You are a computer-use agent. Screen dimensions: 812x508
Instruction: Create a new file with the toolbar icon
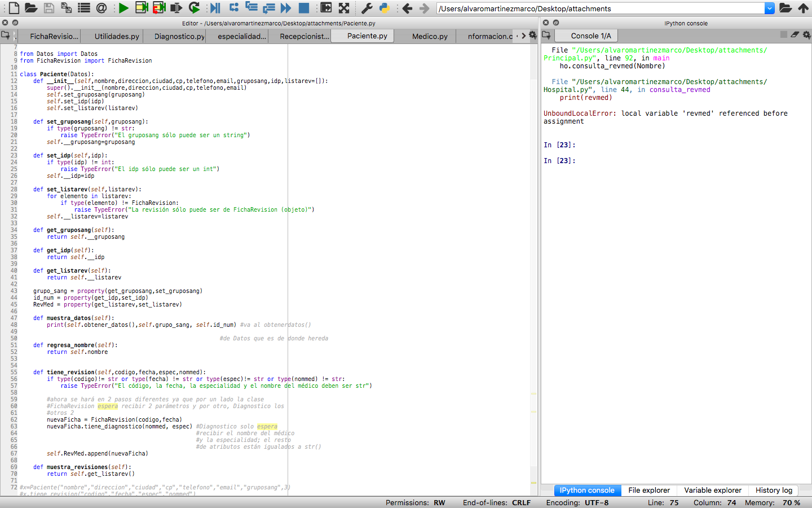[x=14, y=8]
